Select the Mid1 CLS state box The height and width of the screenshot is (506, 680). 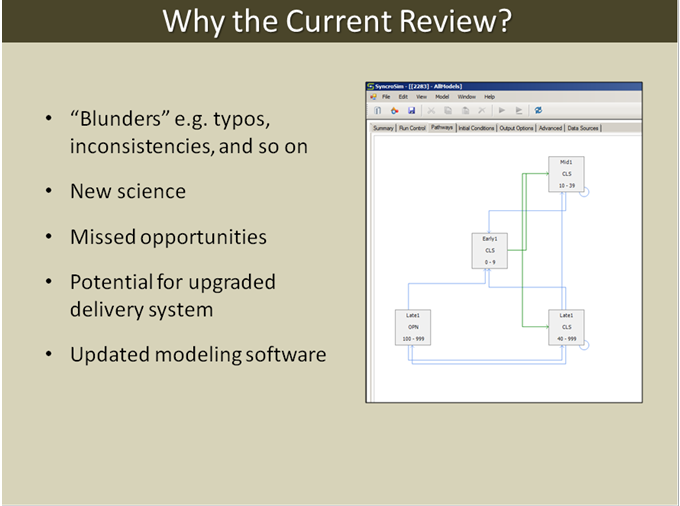coord(566,174)
